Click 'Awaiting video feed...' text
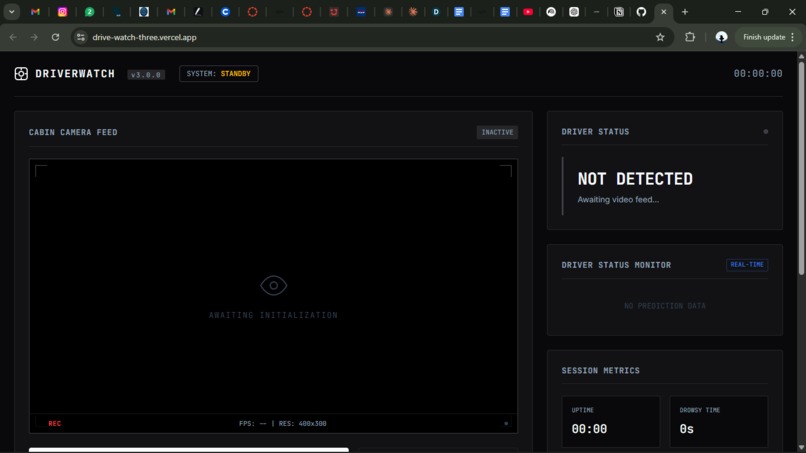Screen dimensions: 806x453 [618, 200]
